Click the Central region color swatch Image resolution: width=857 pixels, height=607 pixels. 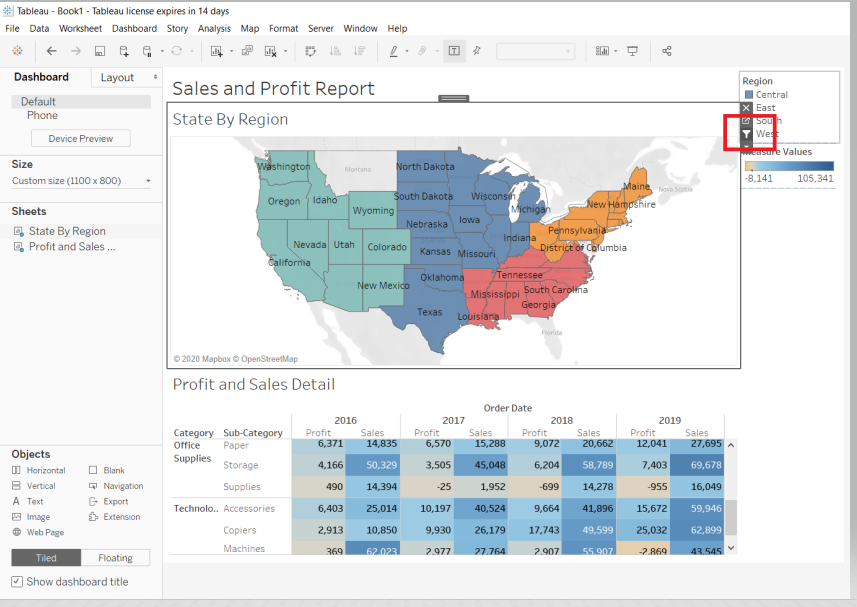(x=749, y=95)
